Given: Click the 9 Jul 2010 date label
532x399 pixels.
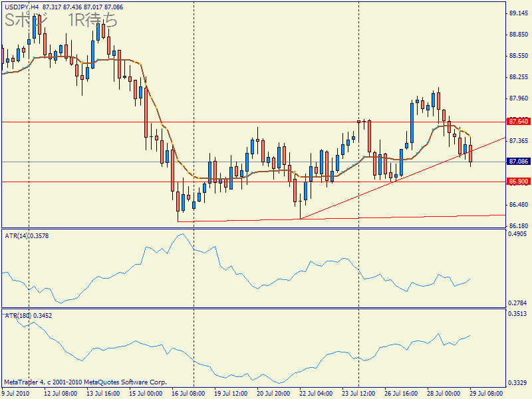Looking at the screenshot, I should pos(16,394).
